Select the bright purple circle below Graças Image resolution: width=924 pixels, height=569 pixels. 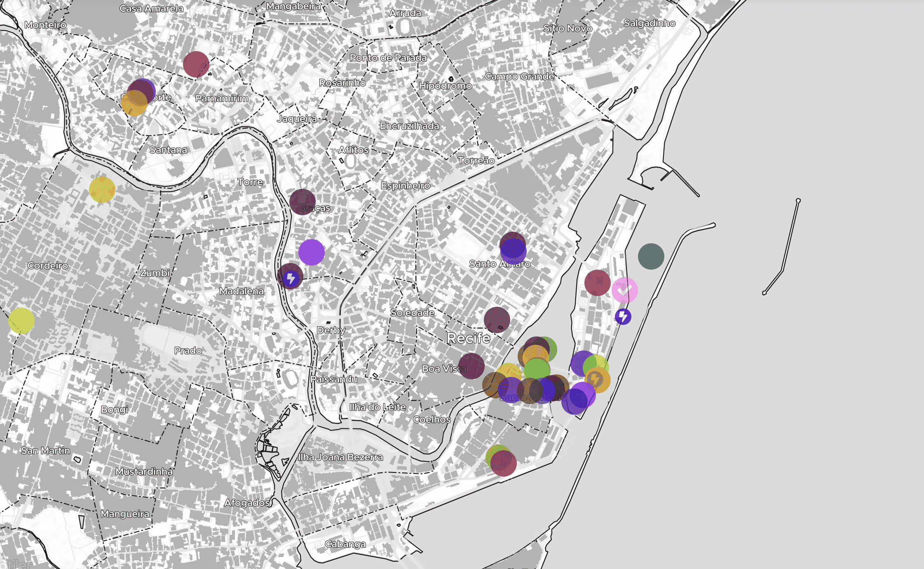(x=311, y=252)
